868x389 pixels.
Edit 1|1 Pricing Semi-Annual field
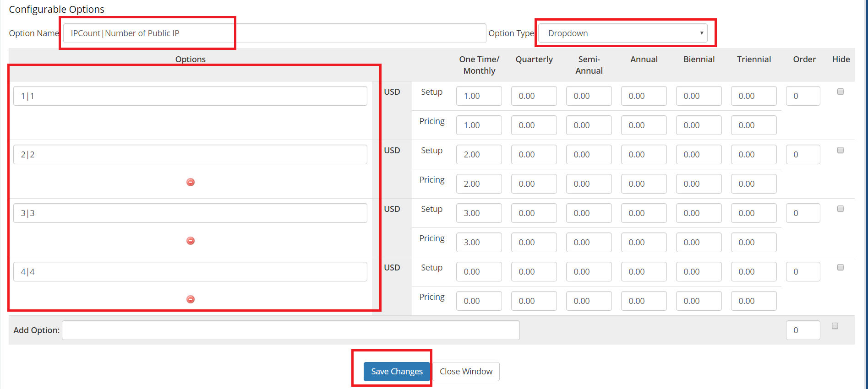tap(589, 125)
